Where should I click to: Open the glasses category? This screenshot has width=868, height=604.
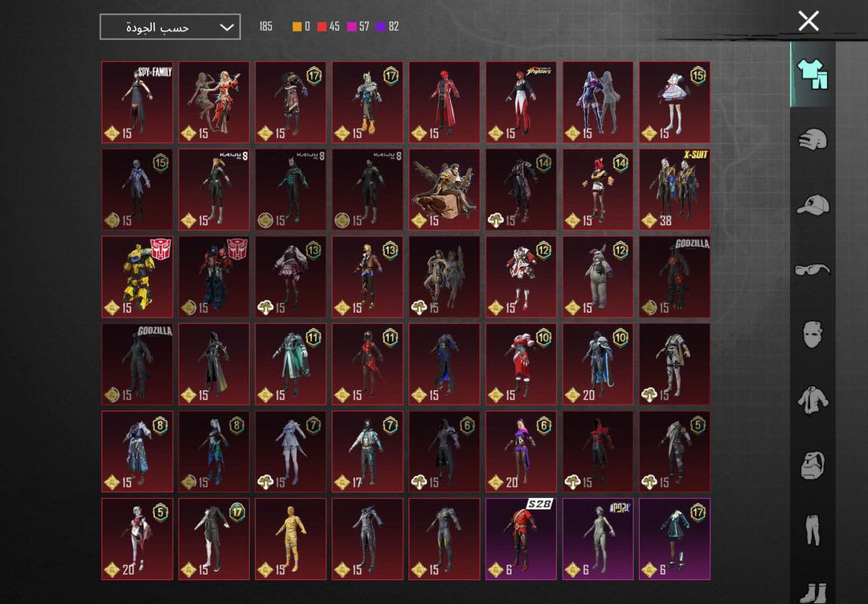click(x=812, y=269)
